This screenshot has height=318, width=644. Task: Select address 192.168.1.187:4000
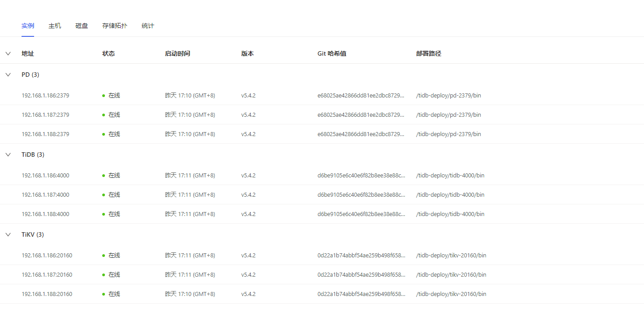pyautogui.click(x=45, y=195)
